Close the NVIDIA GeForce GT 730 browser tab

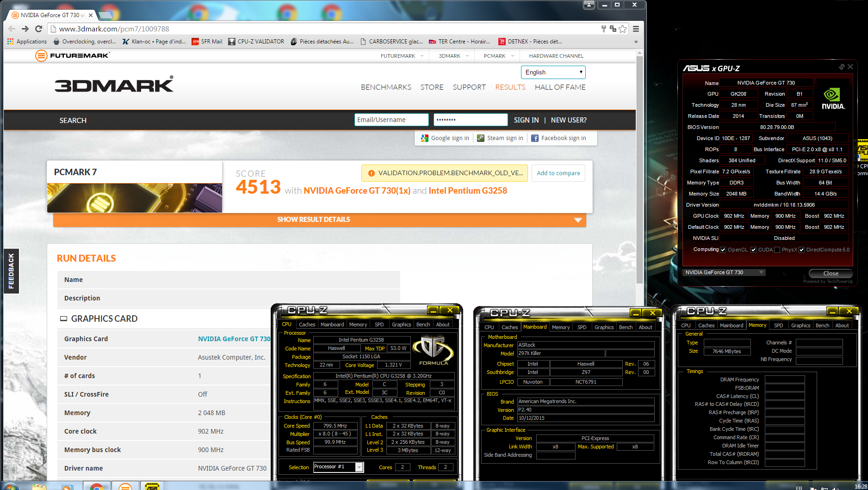point(91,15)
